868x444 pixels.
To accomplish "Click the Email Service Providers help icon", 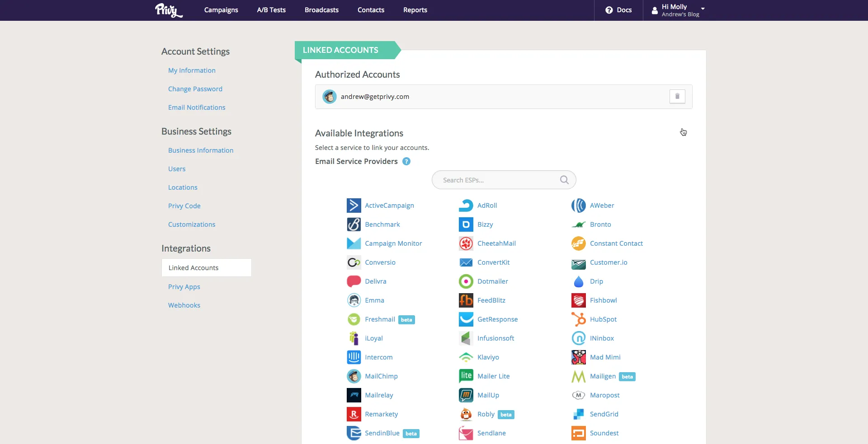I will pos(406,161).
